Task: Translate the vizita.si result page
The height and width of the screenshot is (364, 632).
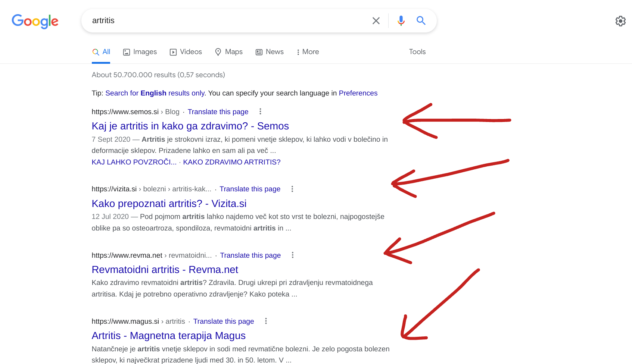Action: [x=250, y=189]
